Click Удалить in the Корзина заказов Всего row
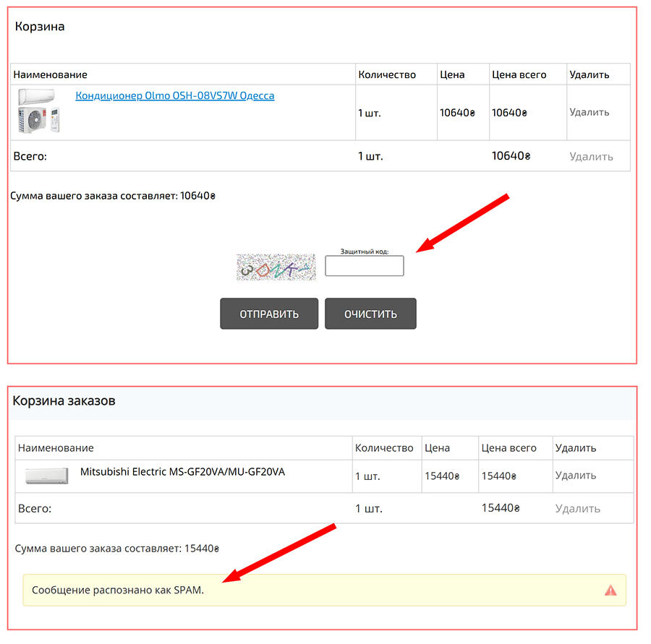This screenshot has height=644, width=651. click(577, 508)
